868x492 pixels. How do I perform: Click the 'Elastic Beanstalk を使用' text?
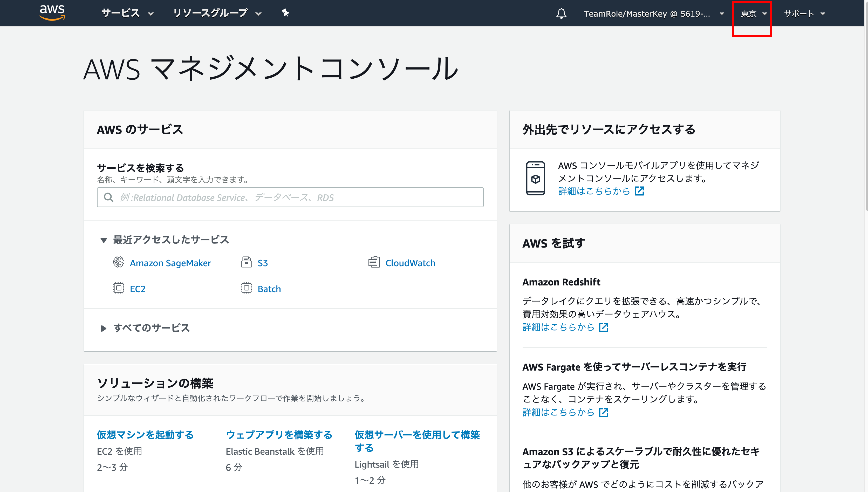click(275, 452)
